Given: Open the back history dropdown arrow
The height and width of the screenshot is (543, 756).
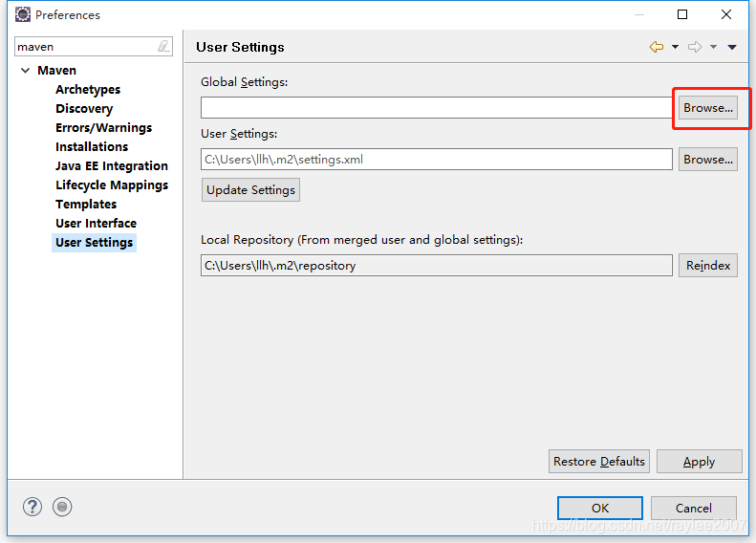Looking at the screenshot, I should click(x=675, y=47).
